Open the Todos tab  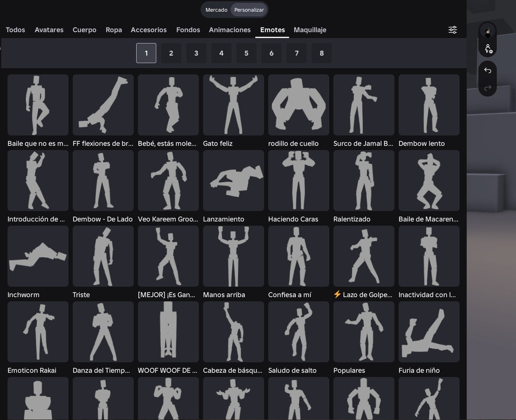point(15,30)
